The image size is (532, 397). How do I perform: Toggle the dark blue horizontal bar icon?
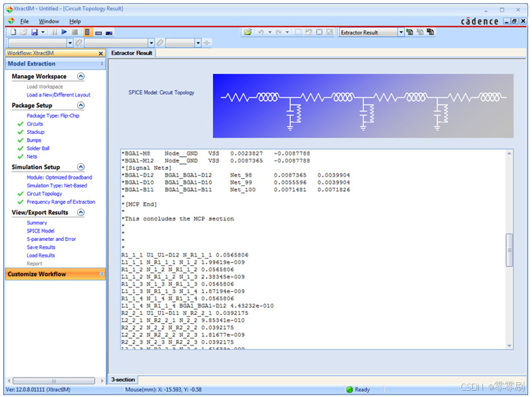point(109,33)
